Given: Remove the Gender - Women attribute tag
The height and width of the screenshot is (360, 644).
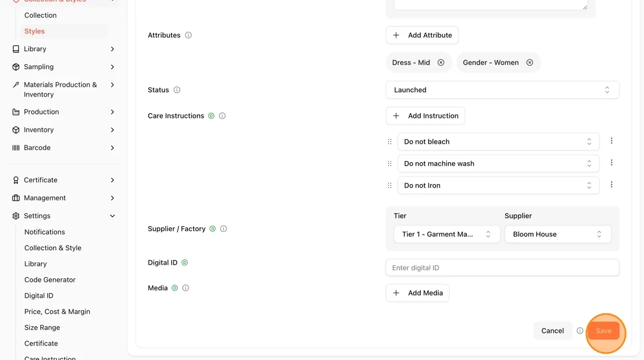Looking at the screenshot, I should coord(530,63).
